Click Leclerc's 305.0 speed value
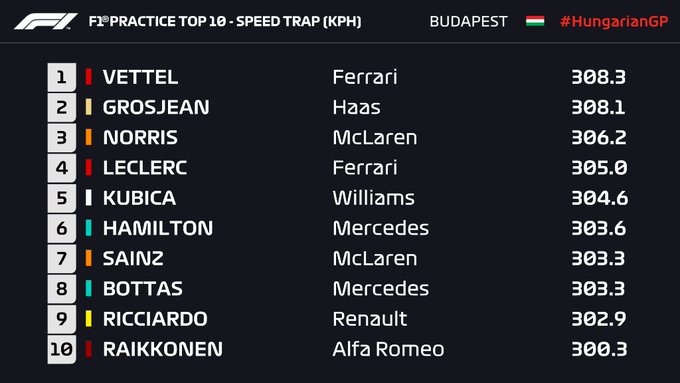The width and height of the screenshot is (680, 383). 599,168
